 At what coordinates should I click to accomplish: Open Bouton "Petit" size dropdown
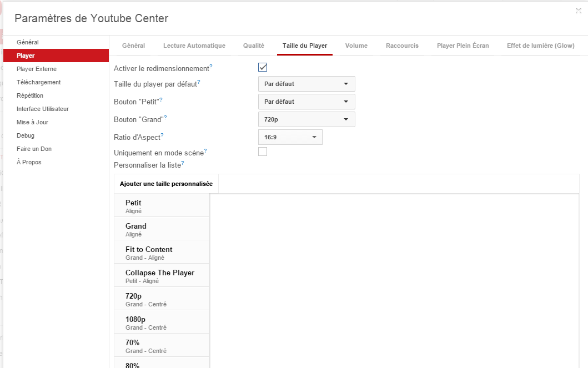click(x=306, y=102)
